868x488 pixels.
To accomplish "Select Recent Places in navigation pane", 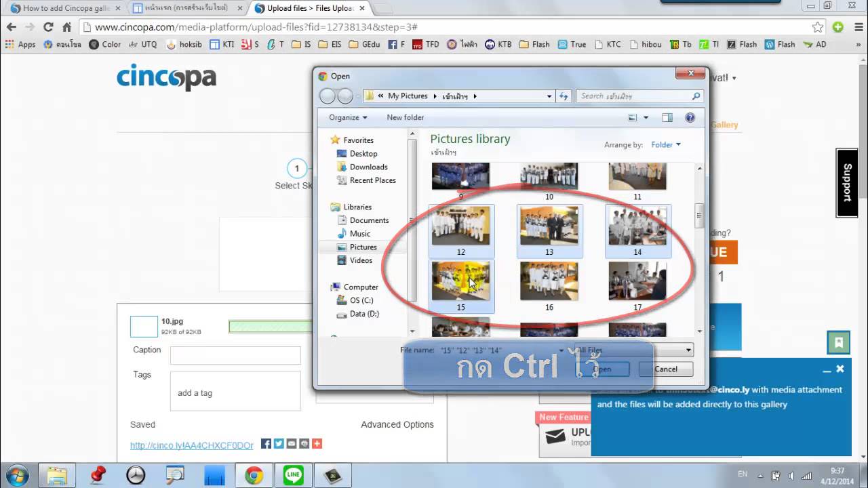I will [x=372, y=180].
